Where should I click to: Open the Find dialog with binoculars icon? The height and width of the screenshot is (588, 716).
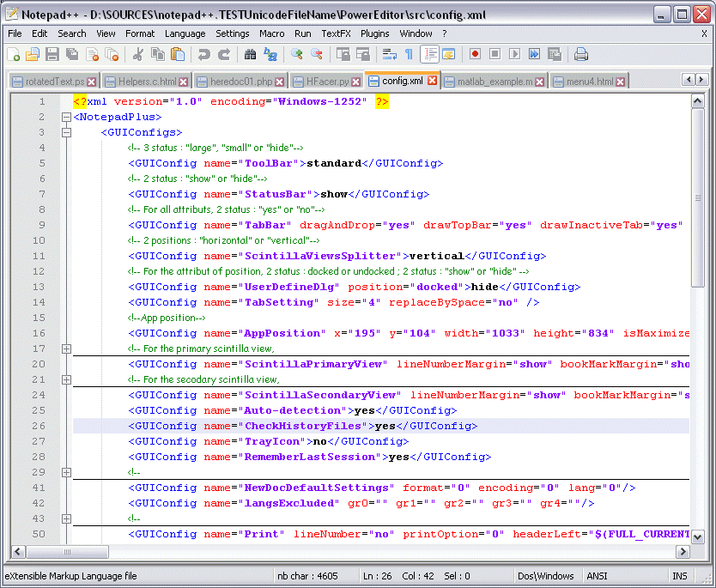click(249, 53)
